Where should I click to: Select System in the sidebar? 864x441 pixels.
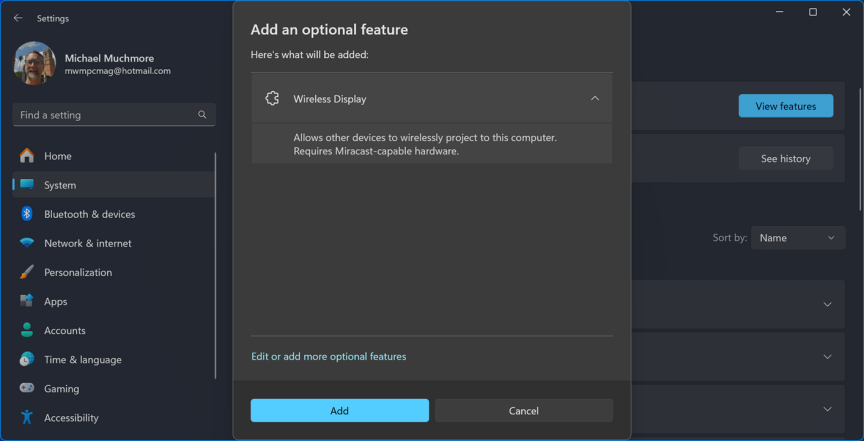(x=114, y=185)
